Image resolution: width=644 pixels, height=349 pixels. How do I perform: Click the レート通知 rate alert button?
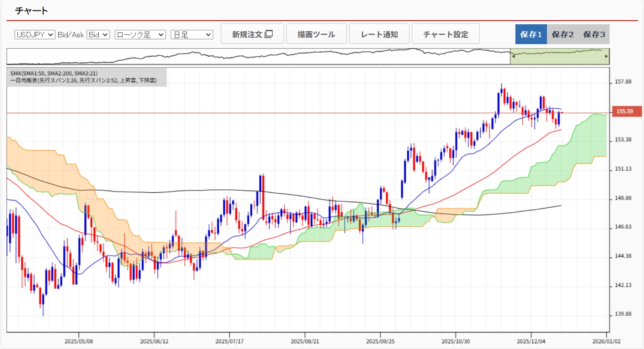click(x=379, y=34)
